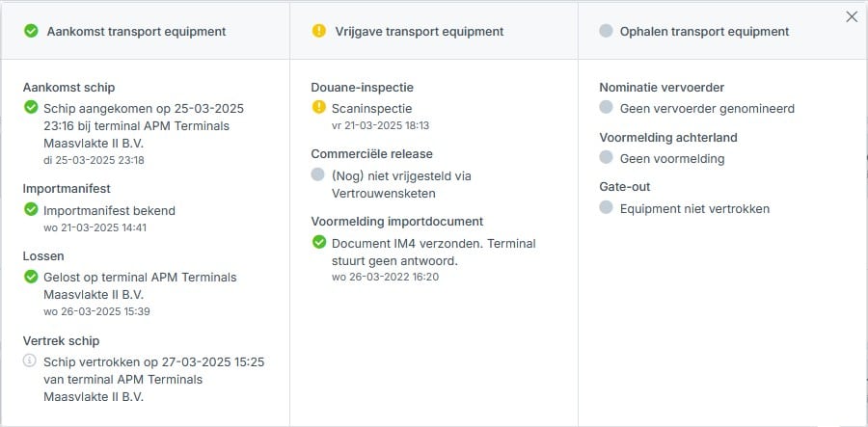This screenshot has height=427, width=868.
Task: Click green check next to Importmanifest bekend
Action: tap(31, 209)
